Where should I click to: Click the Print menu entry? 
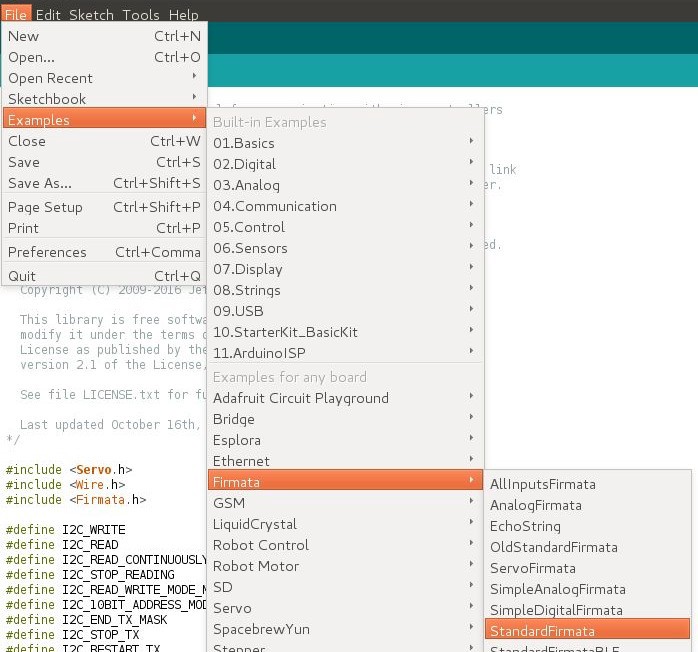[x=104, y=228]
